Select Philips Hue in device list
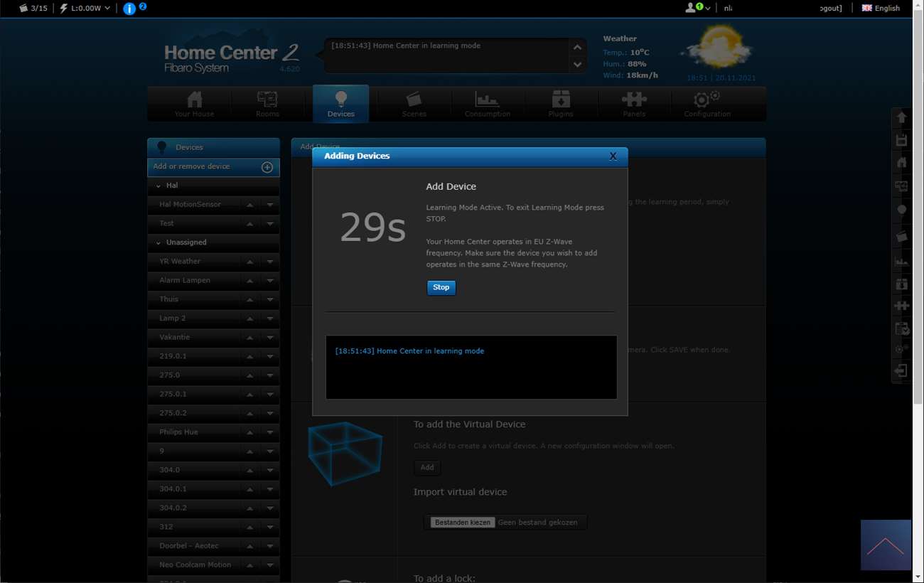924x583 pixels. pos(179,432)
